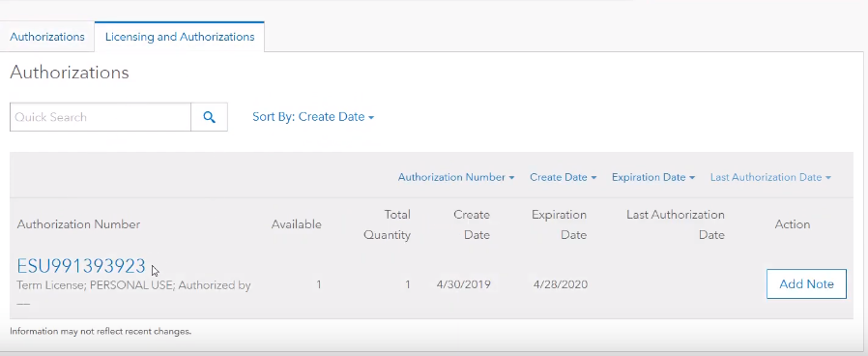Click the Action column header
The width and height of the screenshot is (868, 356).
[793, 224]
